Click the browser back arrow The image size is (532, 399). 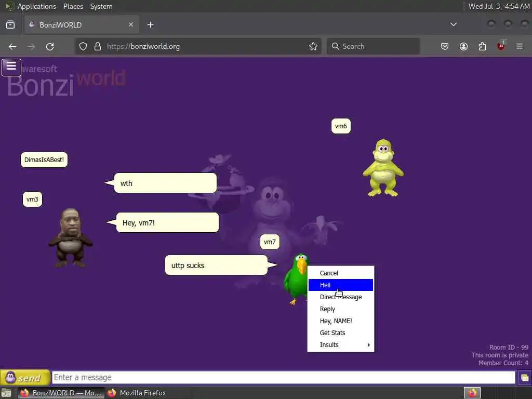pos(12,46)
